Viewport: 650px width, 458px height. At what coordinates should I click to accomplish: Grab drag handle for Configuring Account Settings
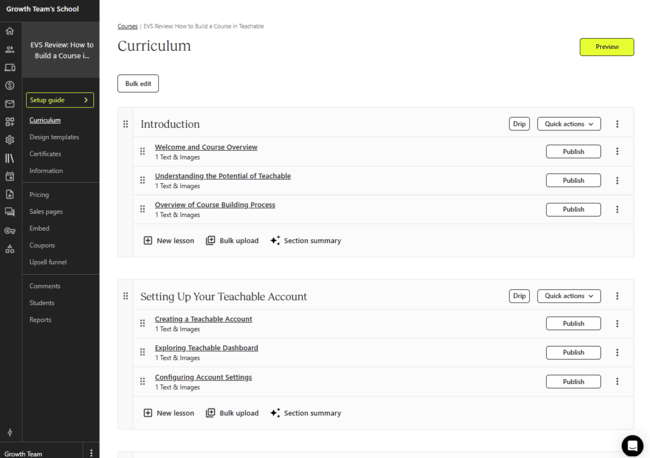coord(142,381)
